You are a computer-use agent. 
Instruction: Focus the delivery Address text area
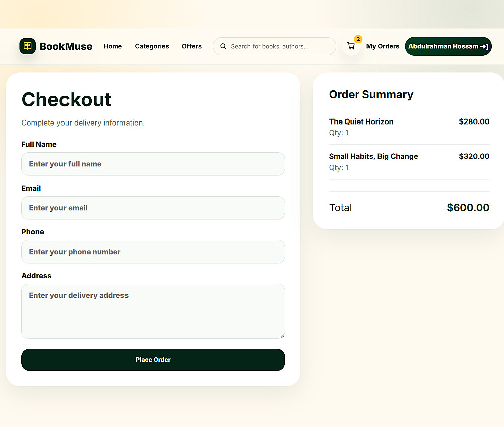tap(153, 311)
